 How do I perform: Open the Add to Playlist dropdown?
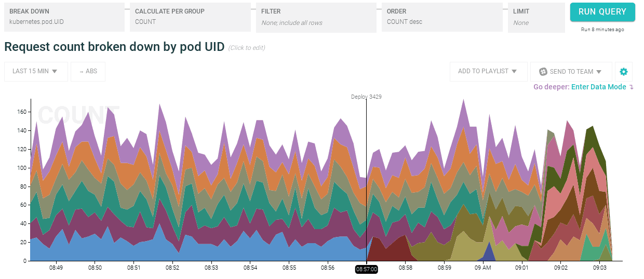[488, 72]
